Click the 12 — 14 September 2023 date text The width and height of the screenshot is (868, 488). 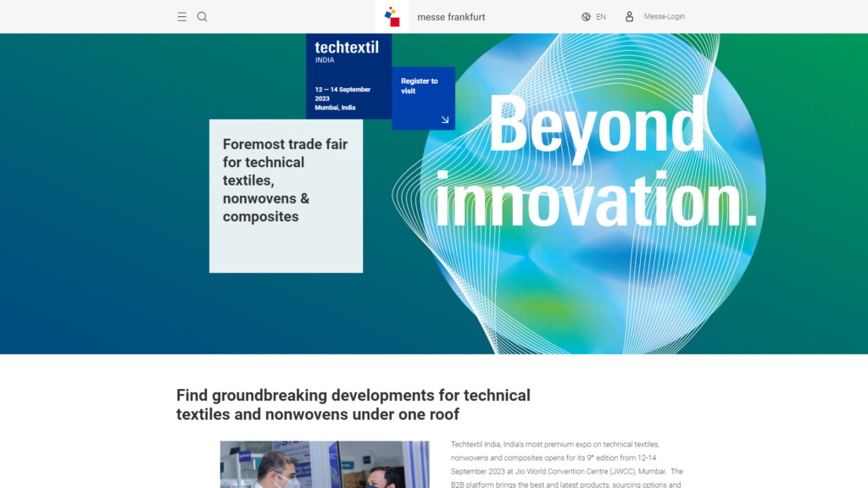342,93
